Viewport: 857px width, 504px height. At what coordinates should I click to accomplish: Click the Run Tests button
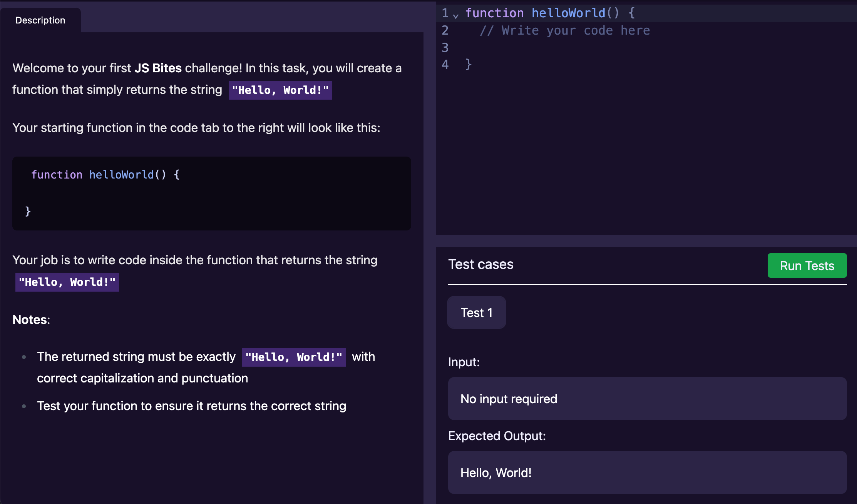(807, 265)
